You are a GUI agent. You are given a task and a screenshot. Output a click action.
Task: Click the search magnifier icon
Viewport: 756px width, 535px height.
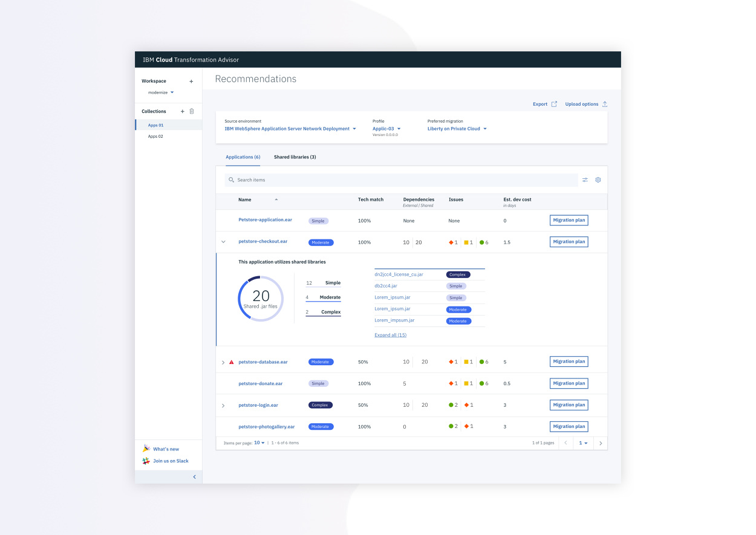[x=232, y=180]
